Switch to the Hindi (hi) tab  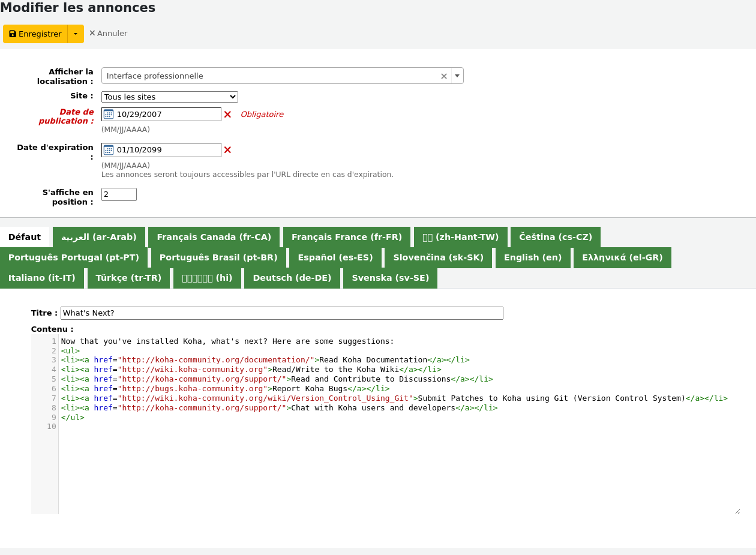207,278
